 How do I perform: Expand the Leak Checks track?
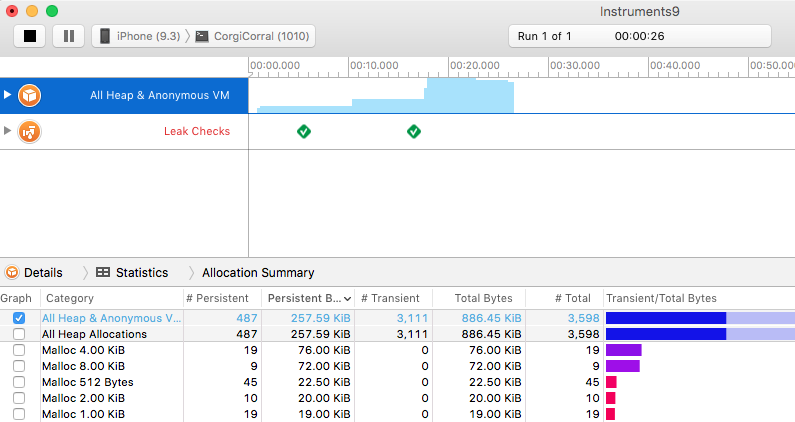click(7, 131)
